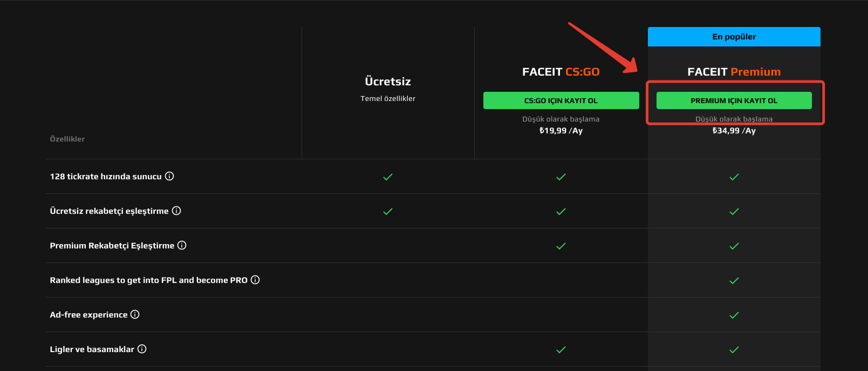The height and width of the screenshot is (371, 868).
Task: Click Premium checkmark in Ligler ve basamaklar row
Action: pyautogui.click(x=734, y=349)
